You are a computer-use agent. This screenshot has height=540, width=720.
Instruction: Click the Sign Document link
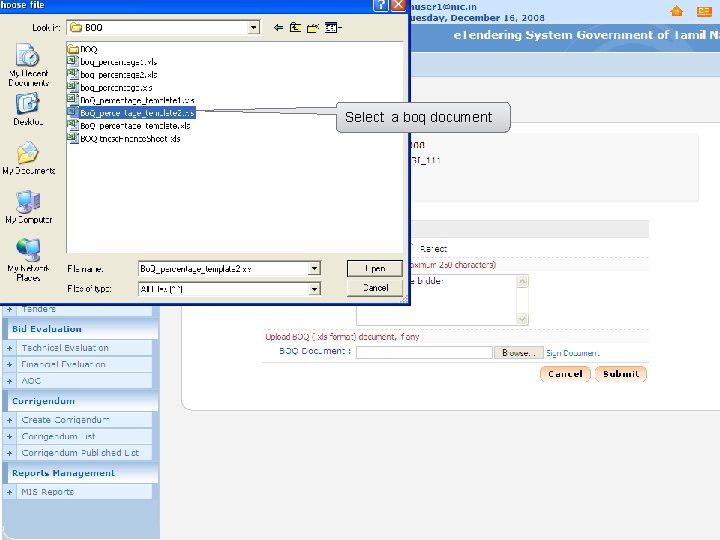[572, 353]
